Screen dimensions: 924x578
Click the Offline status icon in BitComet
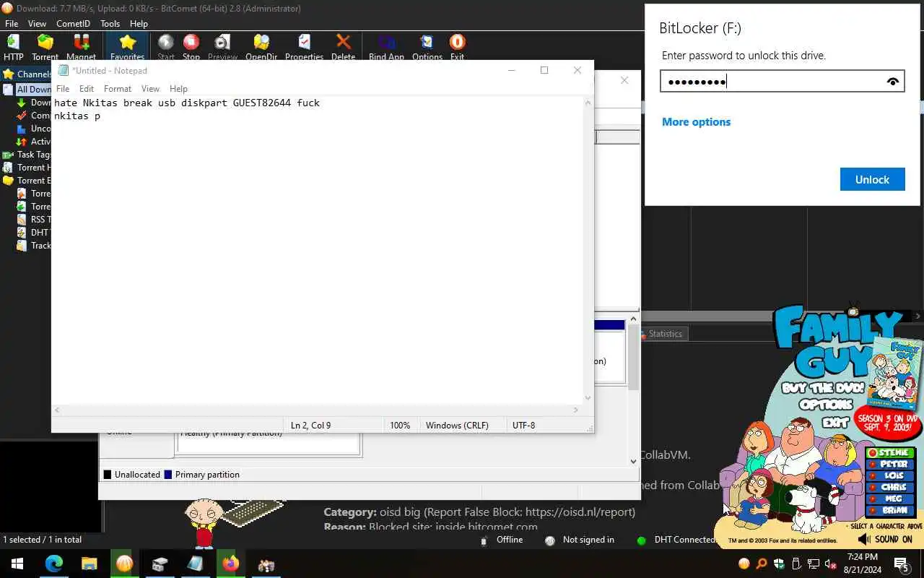pyautogui.click(x=484, y=540)
